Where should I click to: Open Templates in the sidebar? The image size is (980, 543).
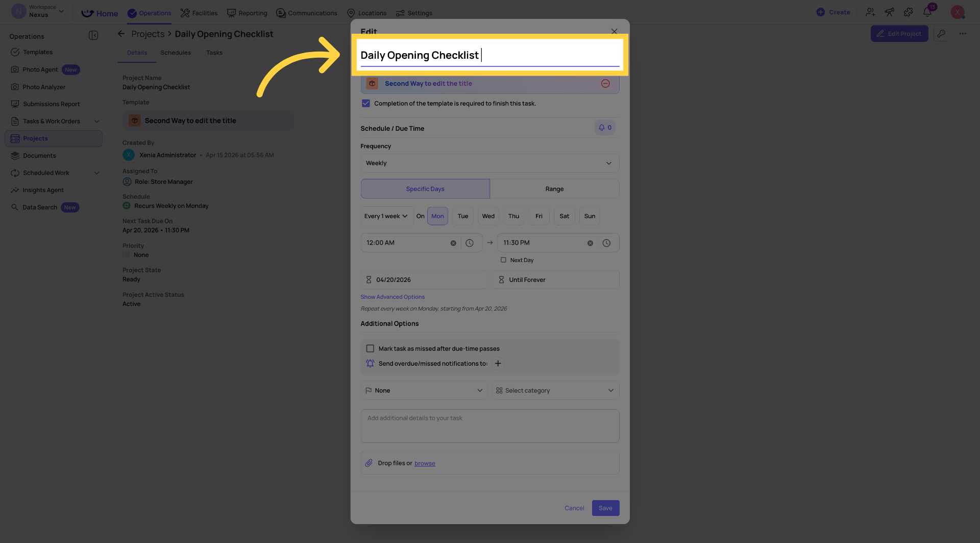click(x=38, y=52)
